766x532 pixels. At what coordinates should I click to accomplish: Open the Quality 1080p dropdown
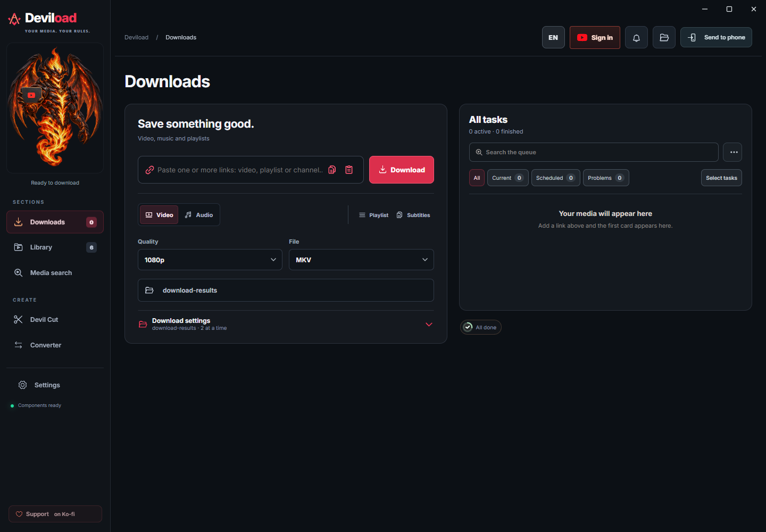210,260
